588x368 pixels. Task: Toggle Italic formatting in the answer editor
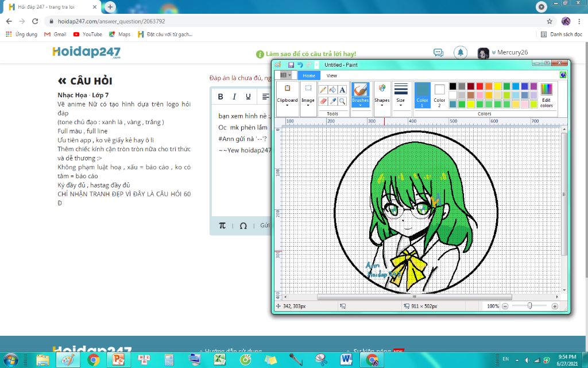(x=235, y=97)
